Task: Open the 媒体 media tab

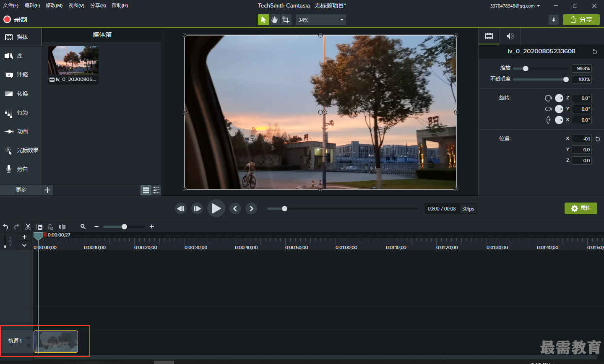Action: coord(21,37)
